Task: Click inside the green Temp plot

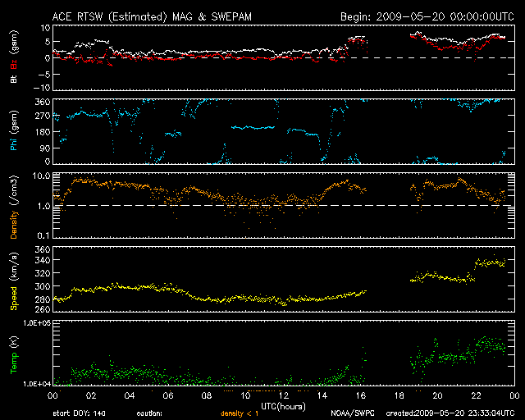Action: click(284, 353)
